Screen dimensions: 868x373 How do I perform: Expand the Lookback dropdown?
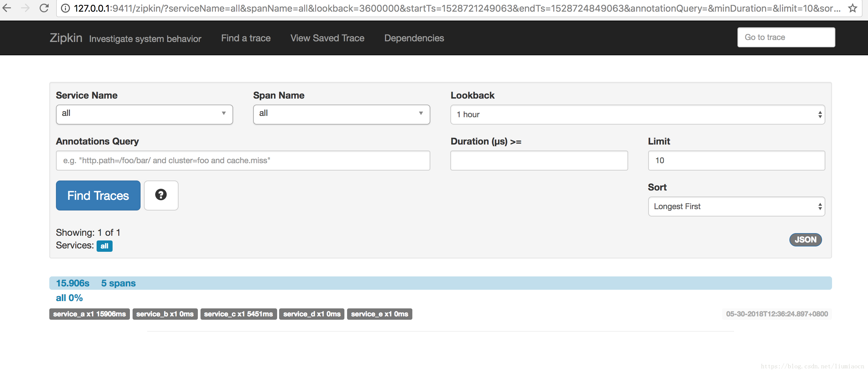637,114
